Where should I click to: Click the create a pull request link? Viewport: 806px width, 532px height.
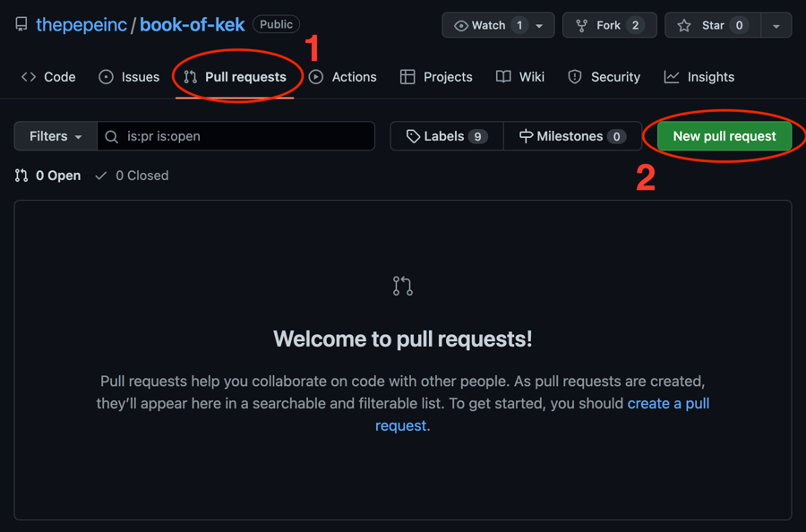point(668,404)
